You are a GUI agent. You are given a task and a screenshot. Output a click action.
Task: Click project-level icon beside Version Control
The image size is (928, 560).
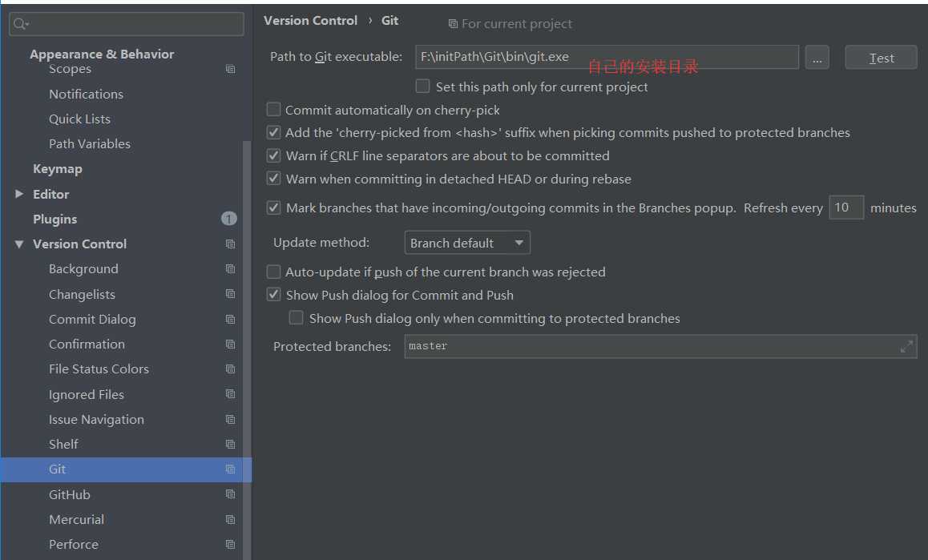tap(230, 244)
